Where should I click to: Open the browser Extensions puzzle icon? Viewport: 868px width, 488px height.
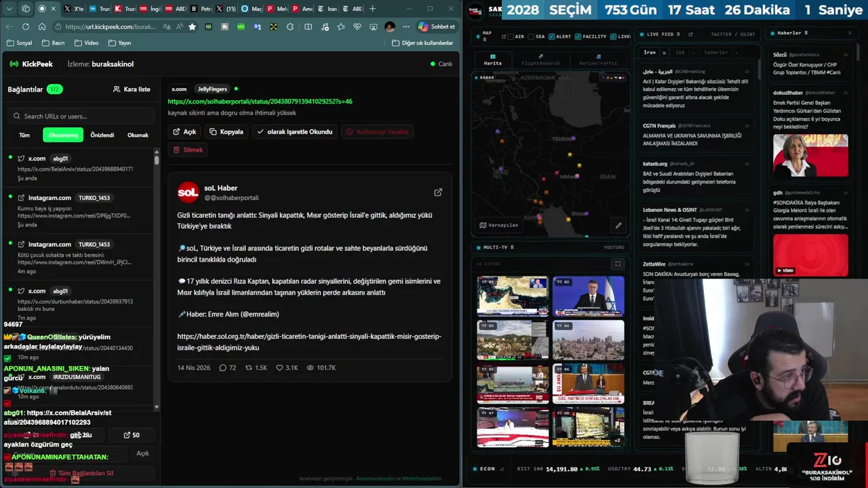(x=290, y=26)
